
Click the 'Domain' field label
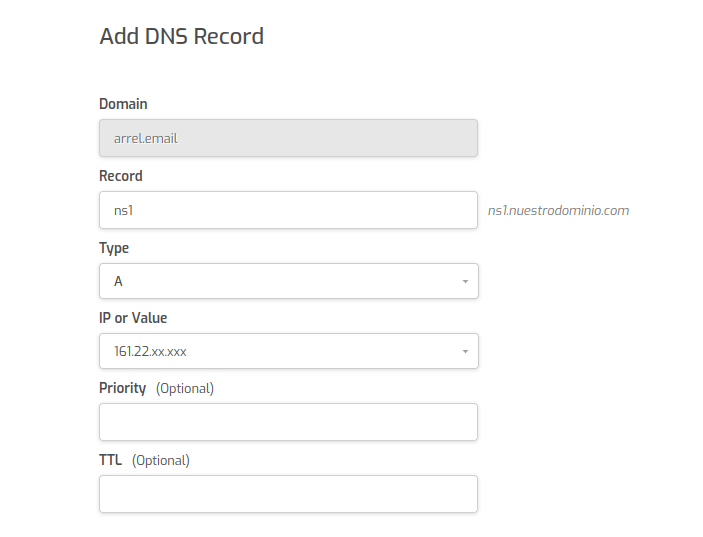123,104
